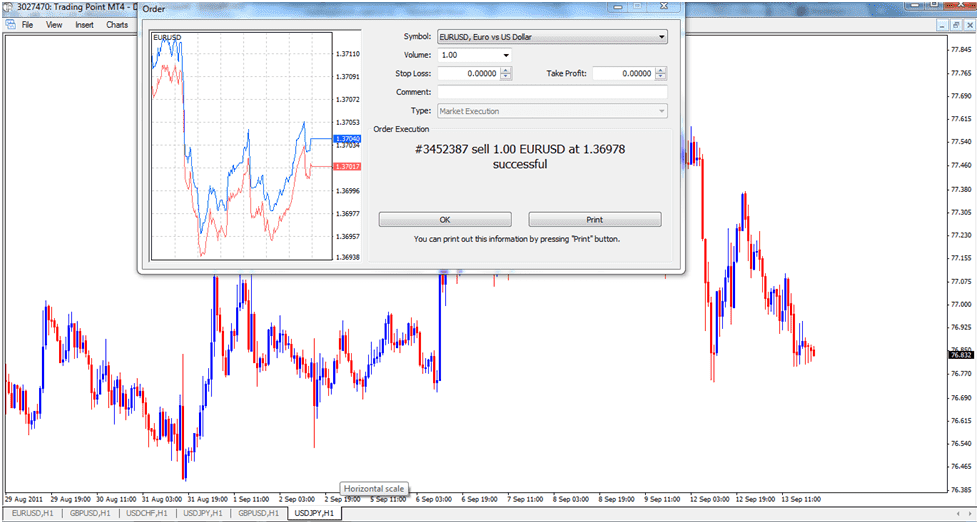Increase Take Profit with the up arrow
Image resolution: width=979 pixels, height=524 pixels.
661,70
